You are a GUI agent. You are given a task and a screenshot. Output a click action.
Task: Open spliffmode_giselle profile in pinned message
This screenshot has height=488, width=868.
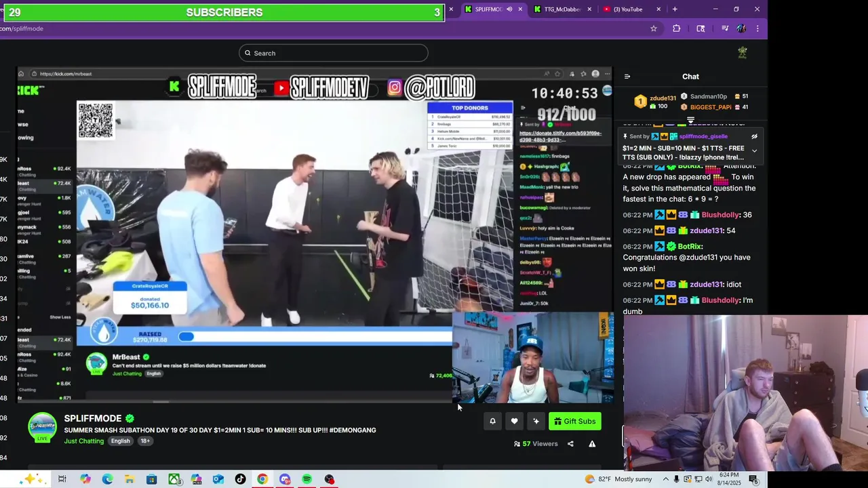(703, 136)
